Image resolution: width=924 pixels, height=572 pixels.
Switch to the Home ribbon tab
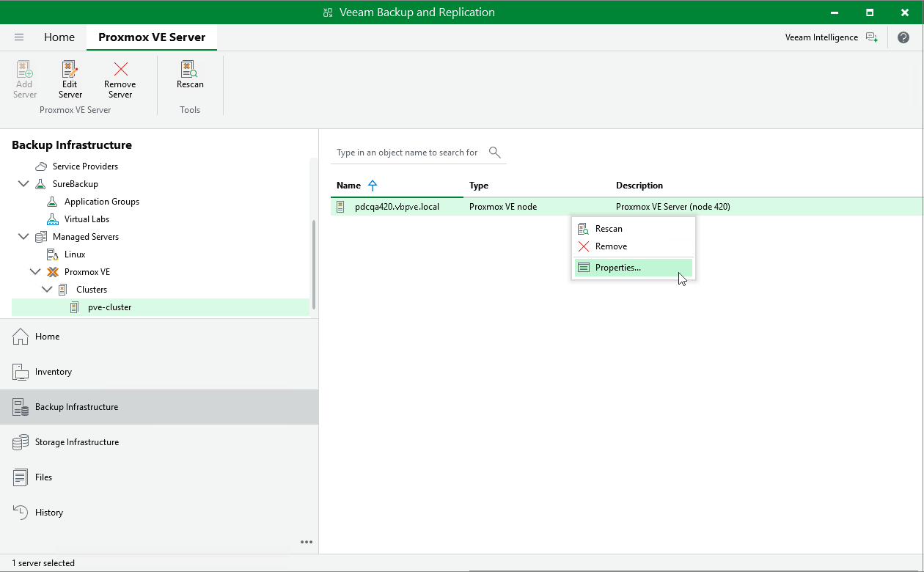click(59, 37)
